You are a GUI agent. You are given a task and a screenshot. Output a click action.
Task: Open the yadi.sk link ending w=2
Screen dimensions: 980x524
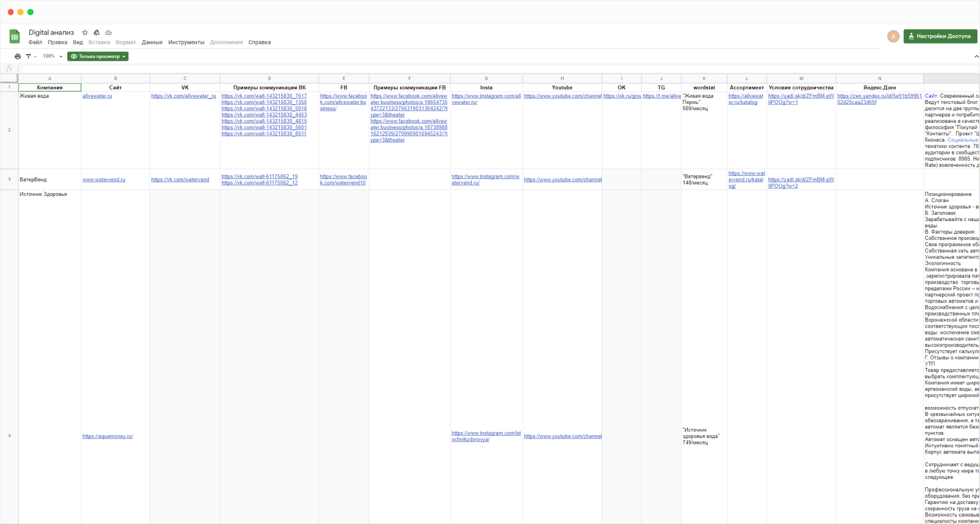(801, 183)
